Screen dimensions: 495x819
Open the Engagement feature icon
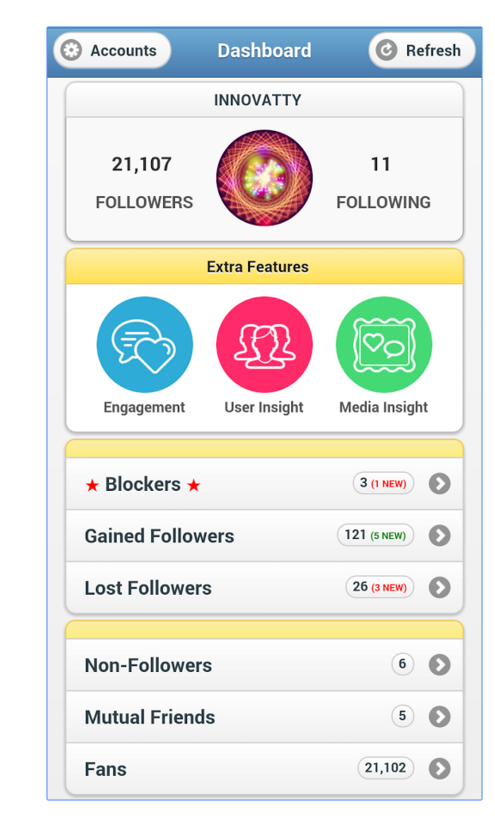click(x=145, y=345)
